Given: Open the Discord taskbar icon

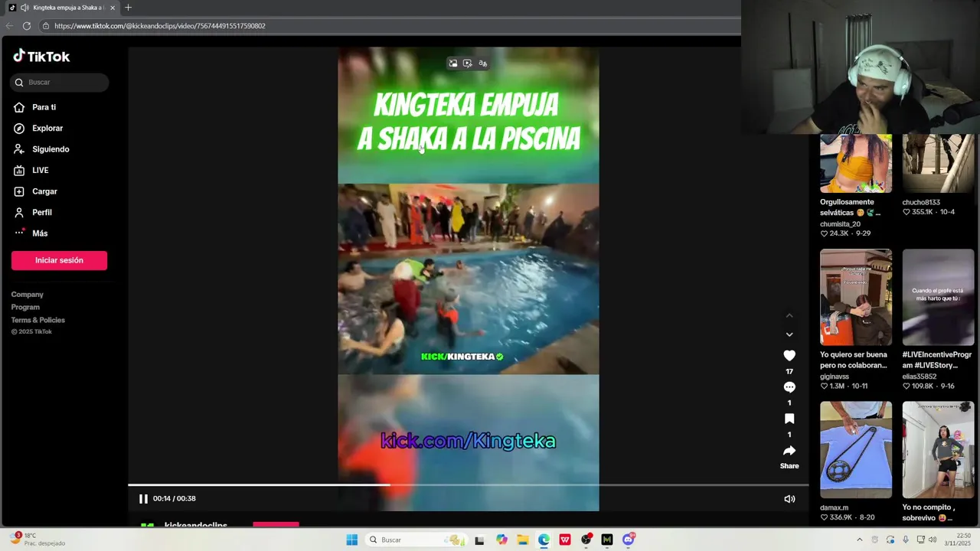Looking at the screenshot, I should pyautogui.click(x=629, y=540).
